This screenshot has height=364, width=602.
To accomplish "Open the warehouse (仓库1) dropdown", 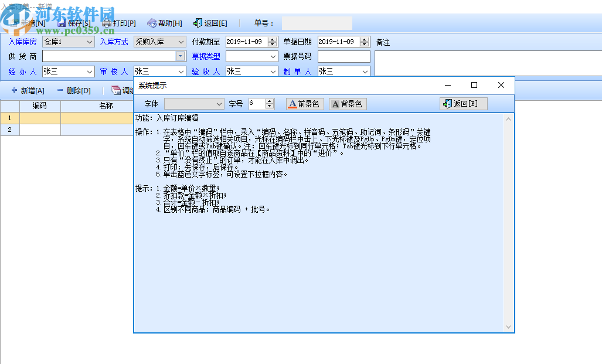I will click(89, 42).
